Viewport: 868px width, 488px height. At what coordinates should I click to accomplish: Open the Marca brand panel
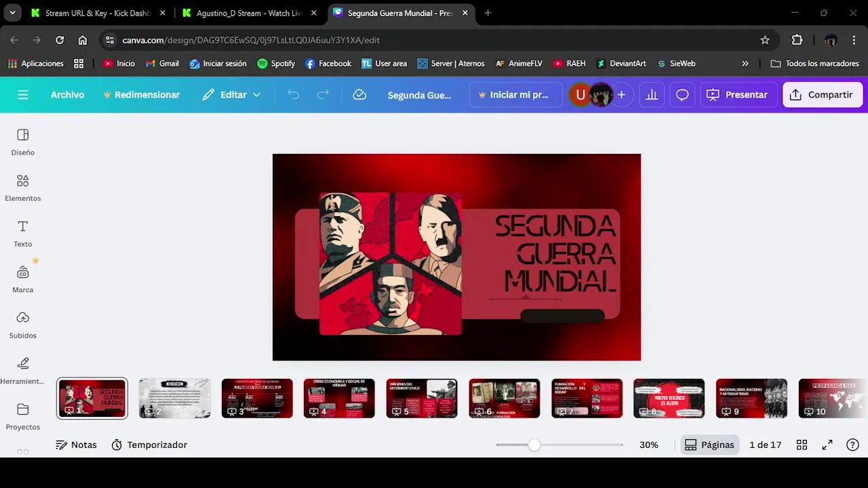point(22,279)
